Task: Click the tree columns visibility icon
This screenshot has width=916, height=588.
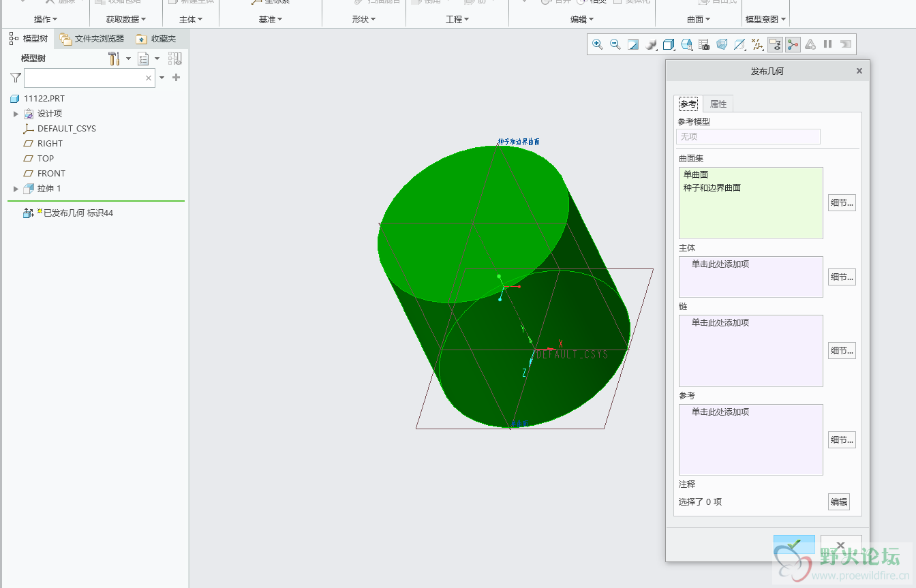Action: (x=174, y=59)
